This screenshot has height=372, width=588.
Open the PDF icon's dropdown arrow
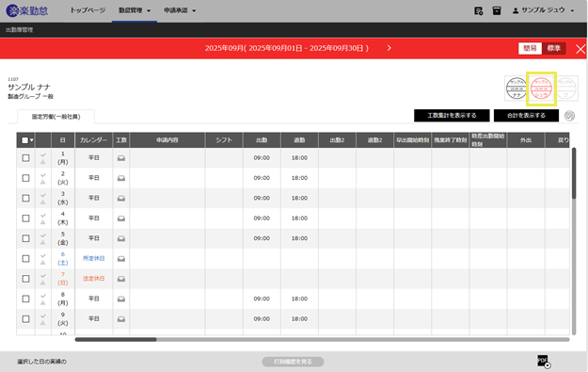pos(548,365)
